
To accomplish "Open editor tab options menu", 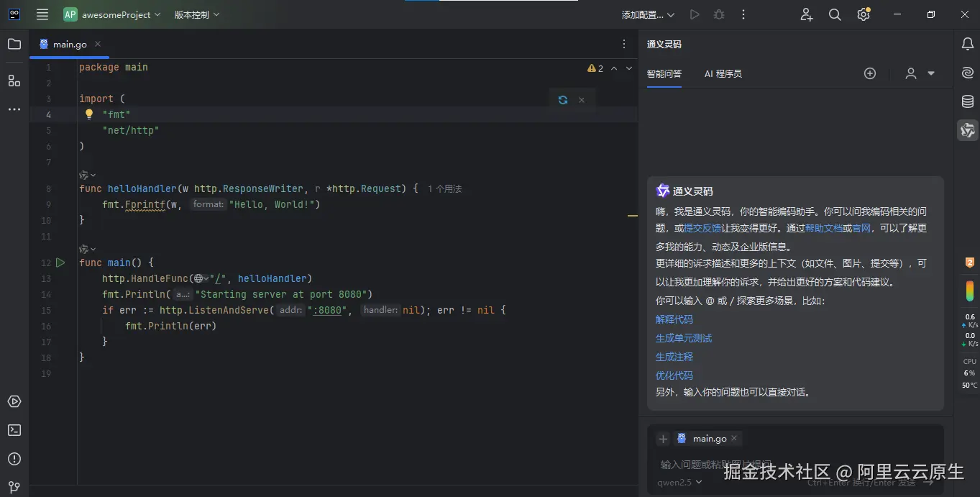I will click(x=624, y=44).
